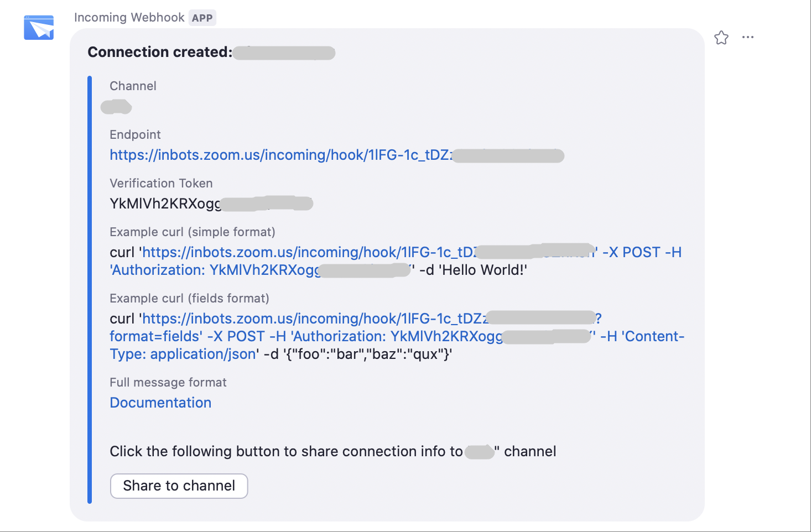Open the more options ellipsis menu
Screen dimensions: 811x532
[x=748, y=38]
